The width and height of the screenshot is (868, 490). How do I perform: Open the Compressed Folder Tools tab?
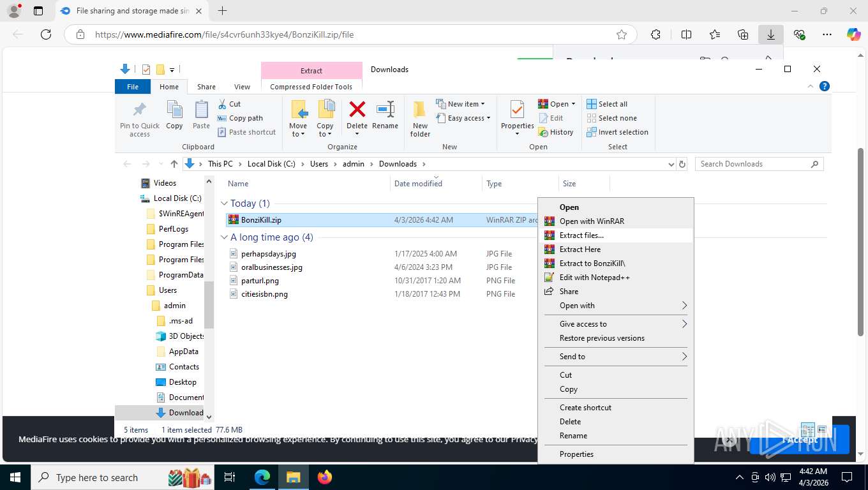pyautogui.click(x=311, y=87)
